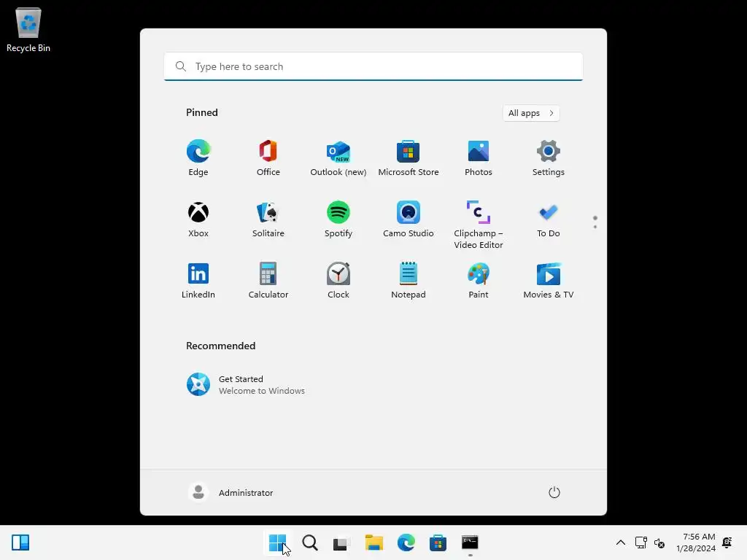Screen dimensions: 747x560
Task: Open the Paint app
Action: pyautogui.click(x=479, y=281)
